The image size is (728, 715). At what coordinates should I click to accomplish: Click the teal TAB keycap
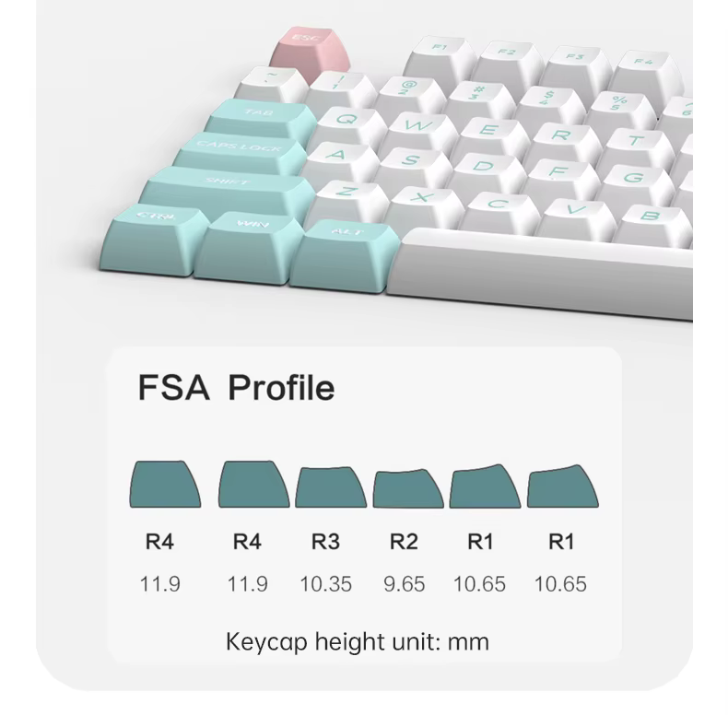coord(262,121)
